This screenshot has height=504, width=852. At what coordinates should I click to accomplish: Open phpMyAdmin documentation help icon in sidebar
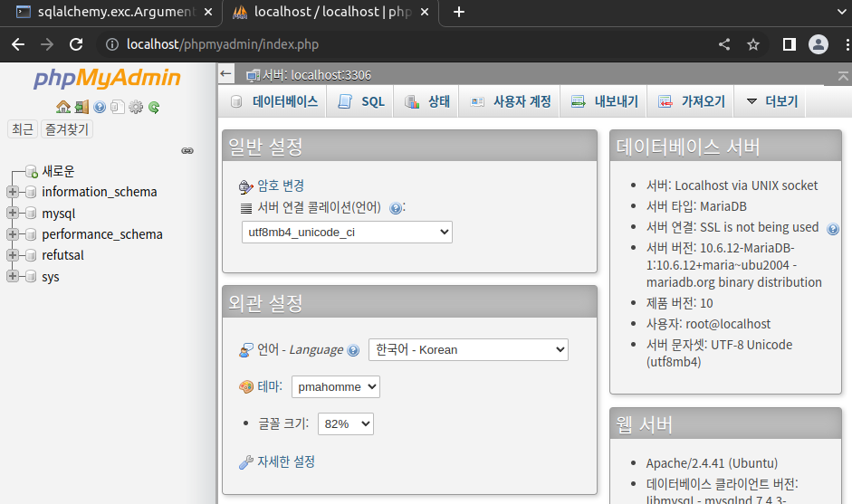point(100,107)
